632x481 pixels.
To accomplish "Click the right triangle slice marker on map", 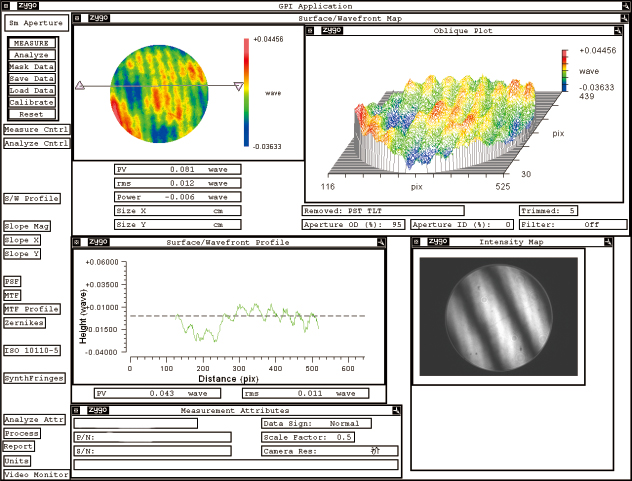I will click(238, 87).
